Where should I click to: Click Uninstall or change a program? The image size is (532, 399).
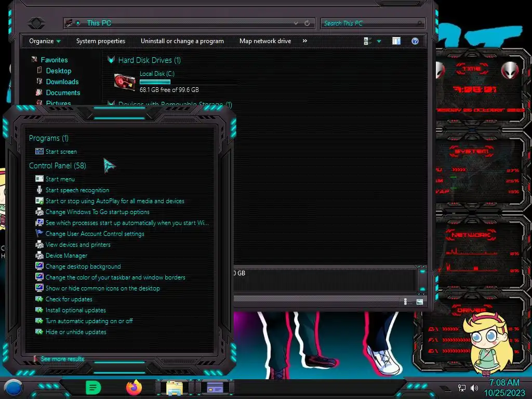(x=182, y=41)
